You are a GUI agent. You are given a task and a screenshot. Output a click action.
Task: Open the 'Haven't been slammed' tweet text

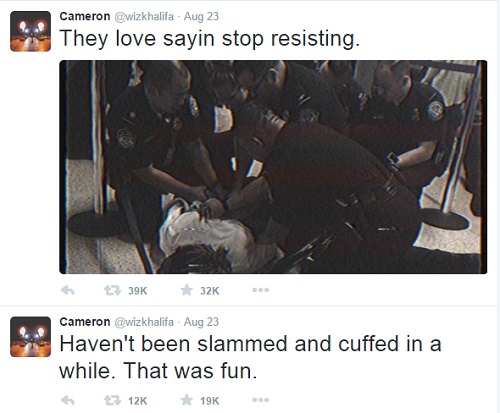(x=250, y=357)
